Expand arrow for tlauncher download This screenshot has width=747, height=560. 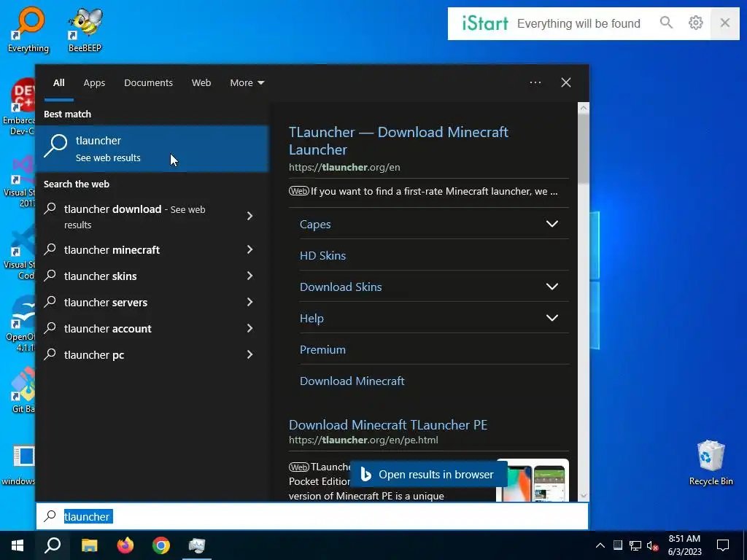[250, 216]
